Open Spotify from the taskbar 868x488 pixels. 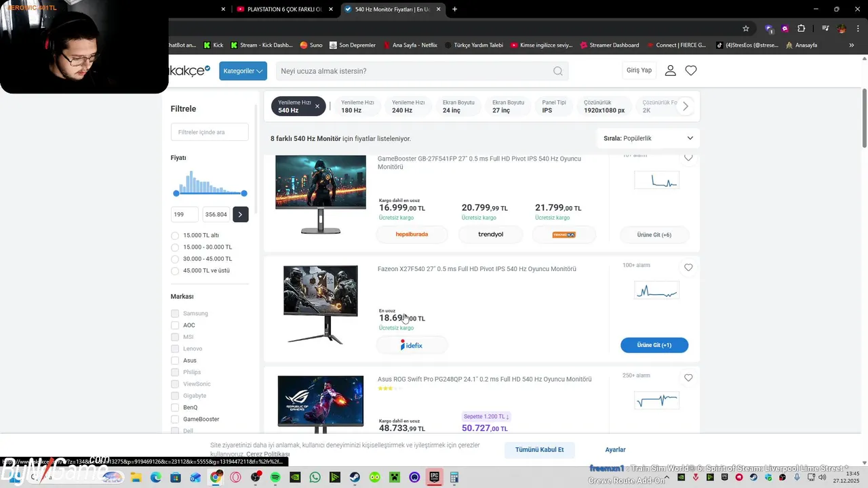click(x=275, y=477)
